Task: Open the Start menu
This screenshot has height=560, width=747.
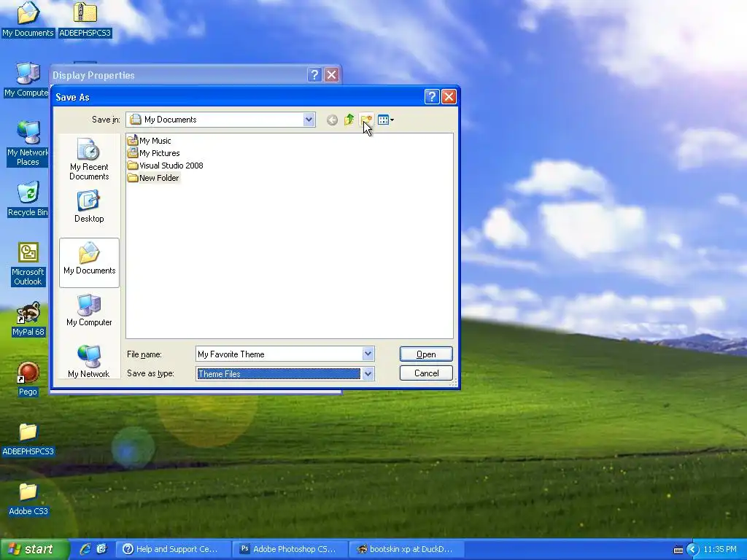Action: pos(34,549)
